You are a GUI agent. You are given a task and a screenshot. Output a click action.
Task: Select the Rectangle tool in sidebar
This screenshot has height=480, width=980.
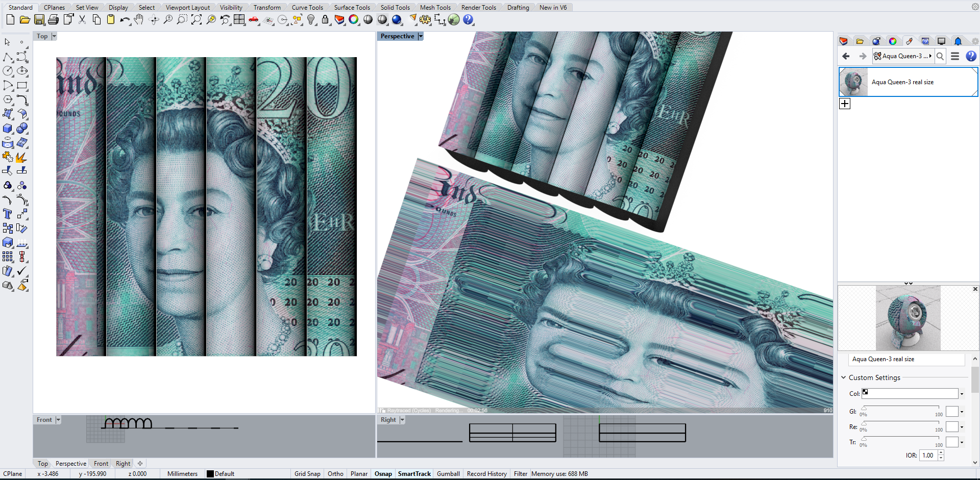tap(22, 85)
